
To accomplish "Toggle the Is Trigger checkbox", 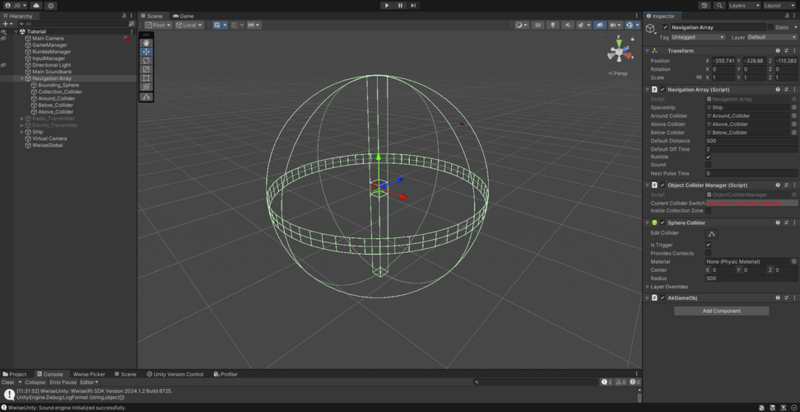I will [709, 245].
